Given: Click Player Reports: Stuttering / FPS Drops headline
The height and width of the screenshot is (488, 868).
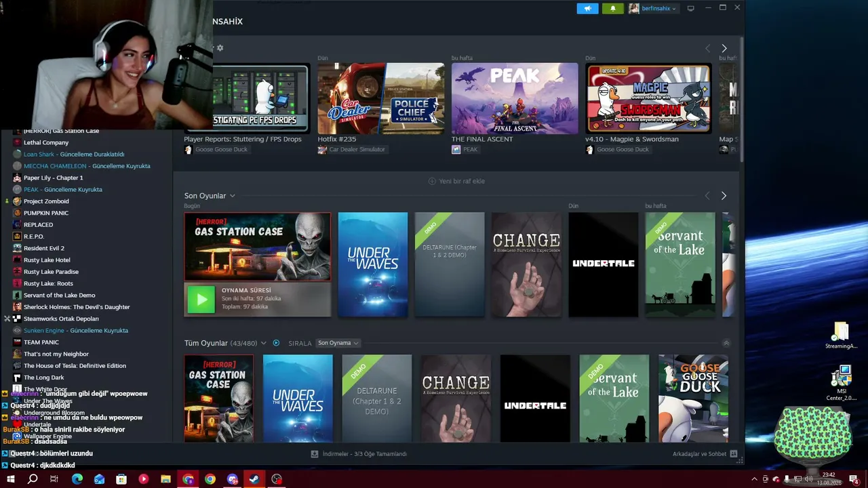Looking at the screenshot, I should tap(243, 139).
